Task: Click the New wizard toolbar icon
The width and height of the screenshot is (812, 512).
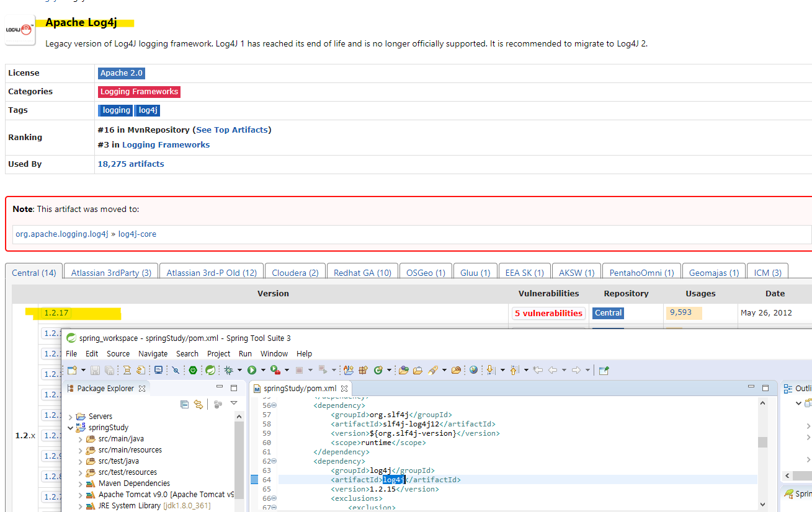Action: pyautogui.click(x=72, y=370)
